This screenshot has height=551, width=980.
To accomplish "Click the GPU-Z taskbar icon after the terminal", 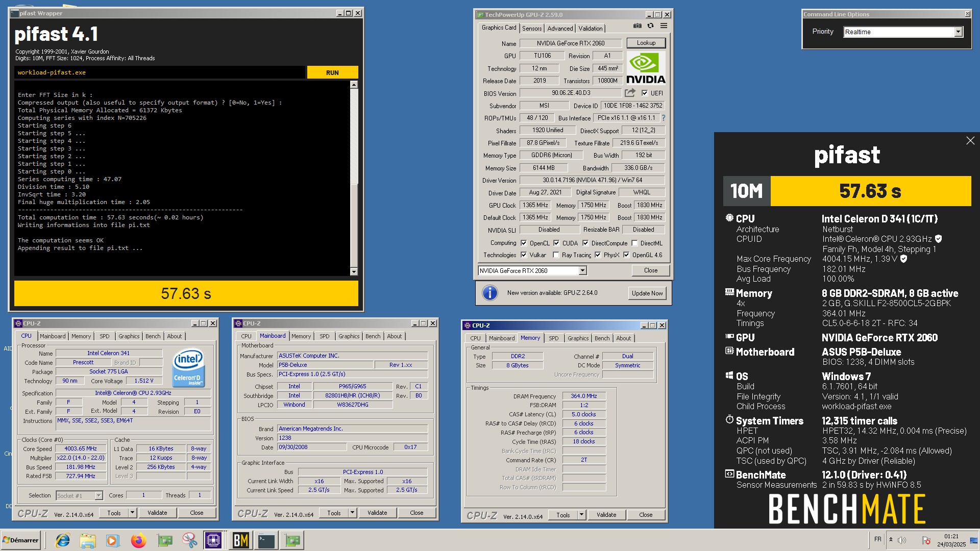I will 292,540.
